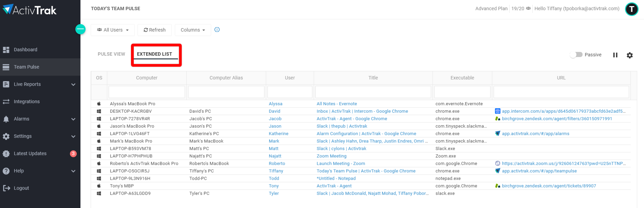Open the Dashboard icon in sidebar

6,50
